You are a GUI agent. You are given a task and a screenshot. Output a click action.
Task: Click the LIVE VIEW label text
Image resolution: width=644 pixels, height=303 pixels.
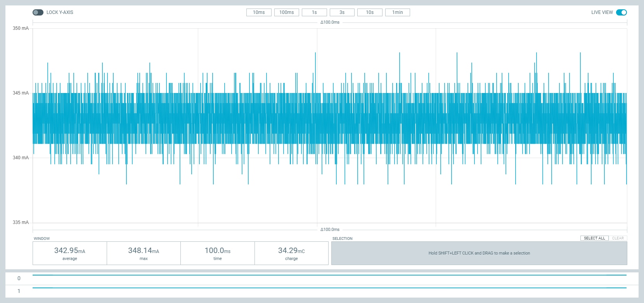click(602, 12)
